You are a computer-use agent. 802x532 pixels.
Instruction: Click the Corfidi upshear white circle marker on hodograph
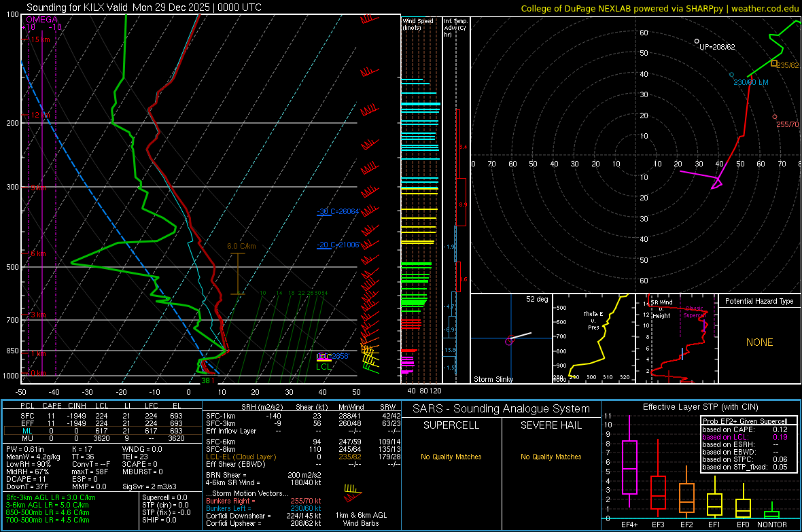click(x=697, y=41)
